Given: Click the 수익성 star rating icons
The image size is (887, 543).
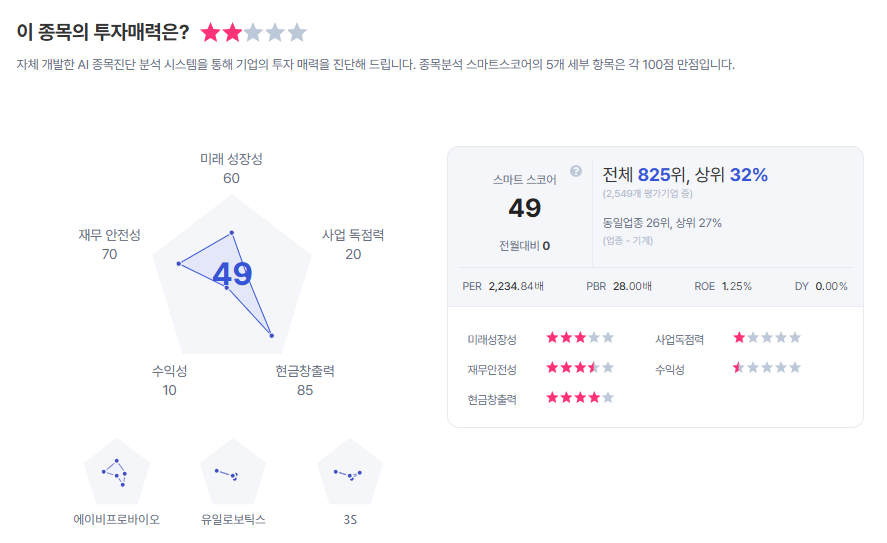Looking at the screenshot, I should click(x=767, y=368).
